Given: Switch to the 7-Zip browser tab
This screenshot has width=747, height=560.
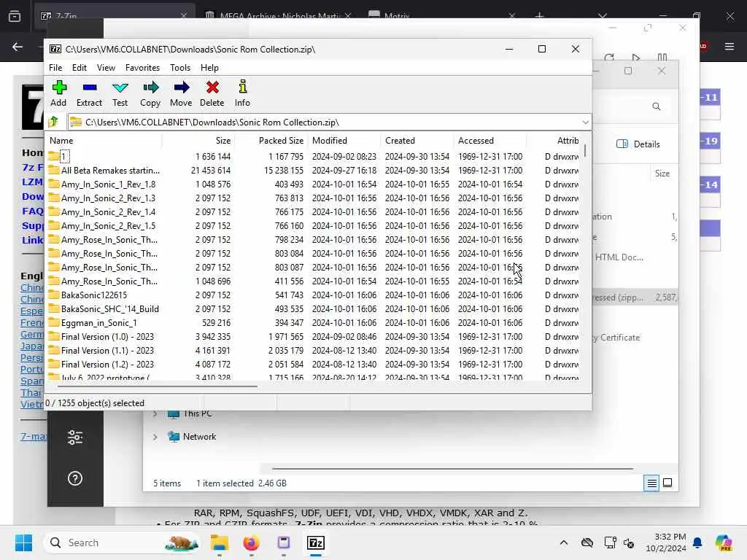Looking at the screenshot, I should click(115, 16).
